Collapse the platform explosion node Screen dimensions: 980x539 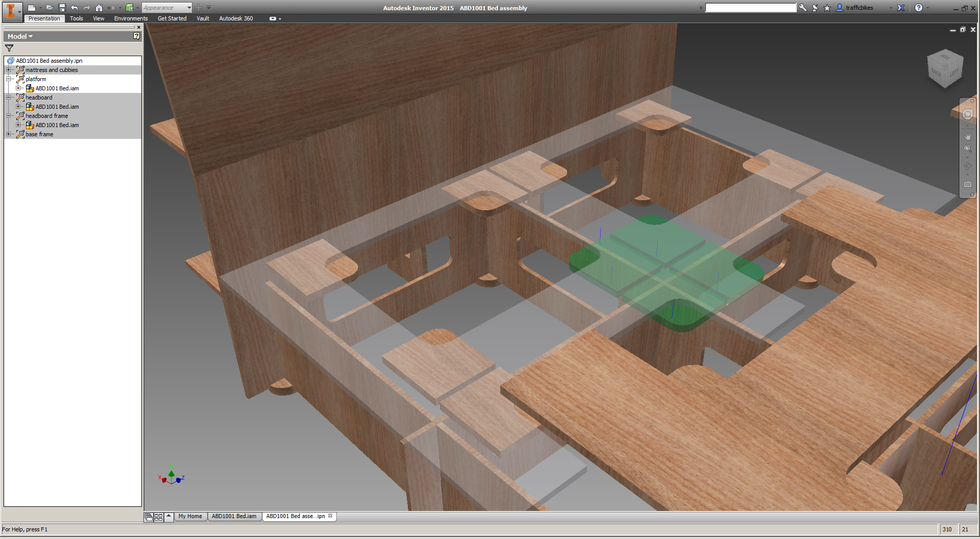(9, 79)
